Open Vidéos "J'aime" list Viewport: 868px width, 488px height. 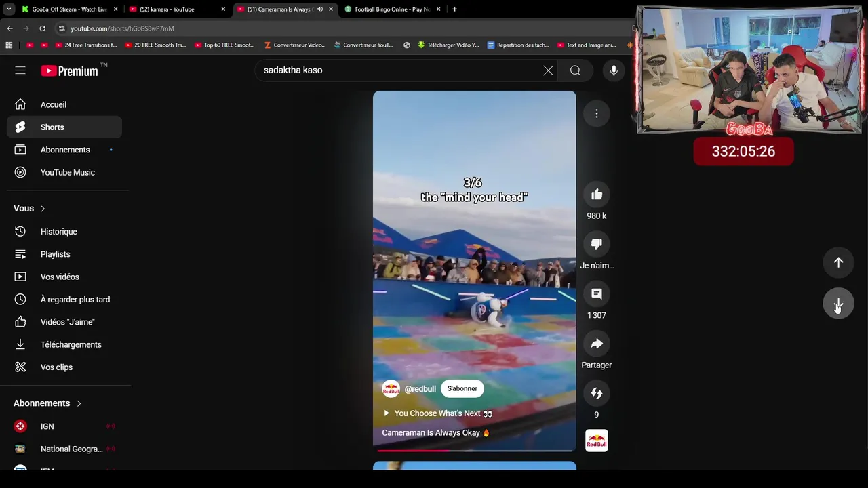(64, 322)
